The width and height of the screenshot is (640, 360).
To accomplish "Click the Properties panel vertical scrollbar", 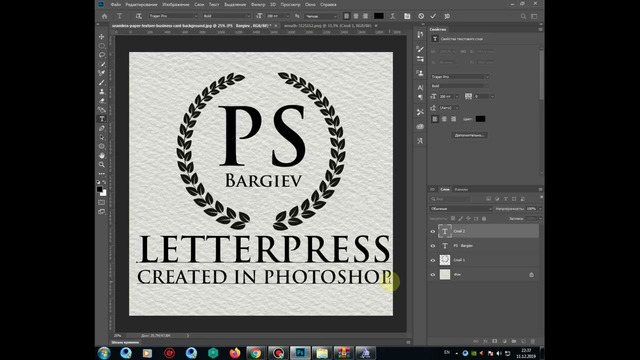I will click(541, 76).
